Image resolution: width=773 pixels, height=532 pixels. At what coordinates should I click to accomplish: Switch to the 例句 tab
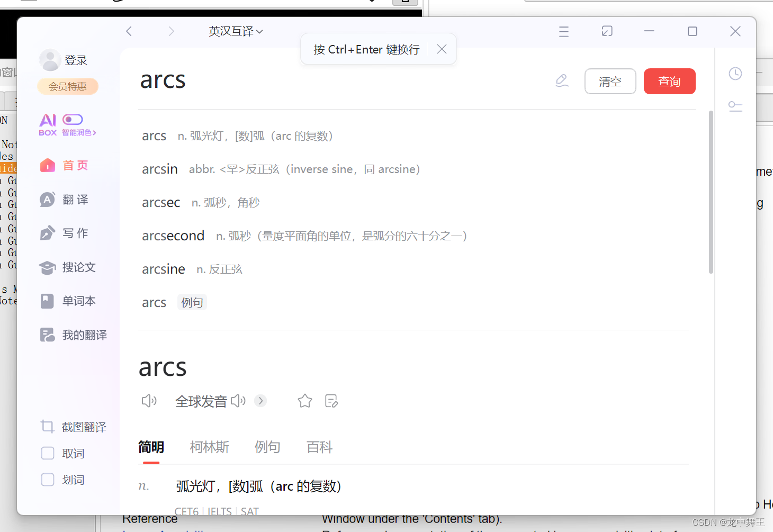267,447
